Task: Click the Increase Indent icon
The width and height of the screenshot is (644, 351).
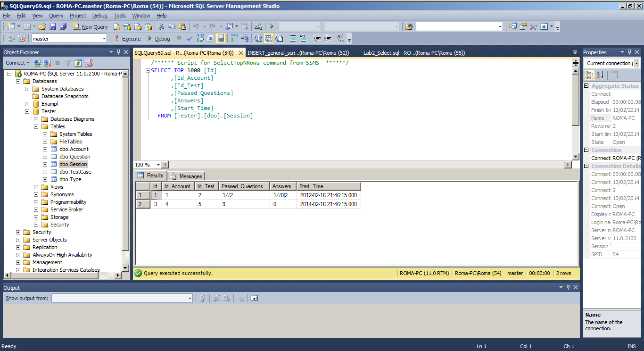Action: coord(328,38)
